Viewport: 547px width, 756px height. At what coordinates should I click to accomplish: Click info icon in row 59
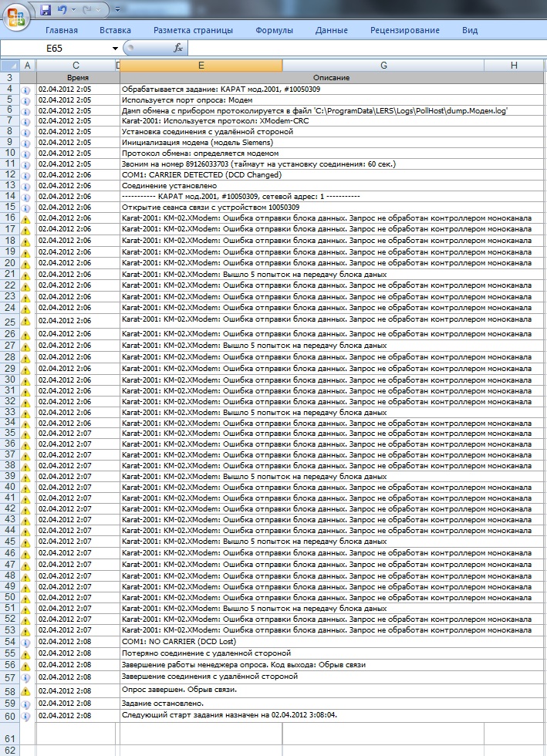tap(26, 704)
